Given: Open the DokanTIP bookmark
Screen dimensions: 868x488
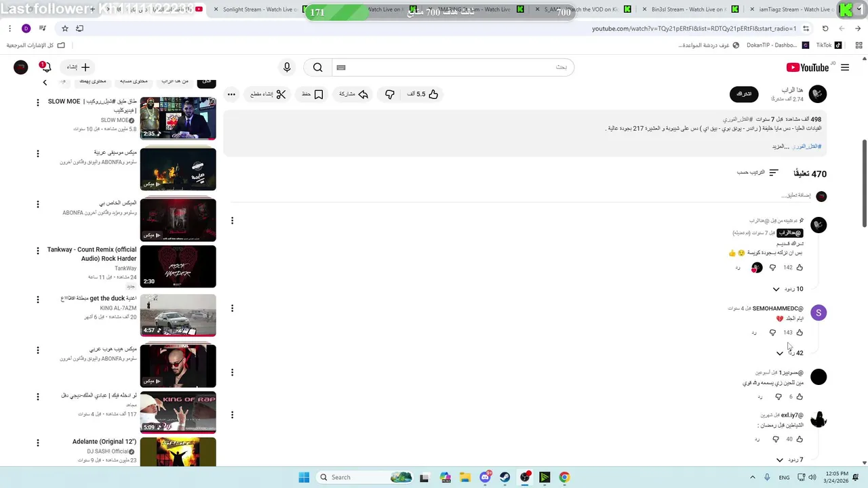Looking at the screenshot, I should coord(777,45).
